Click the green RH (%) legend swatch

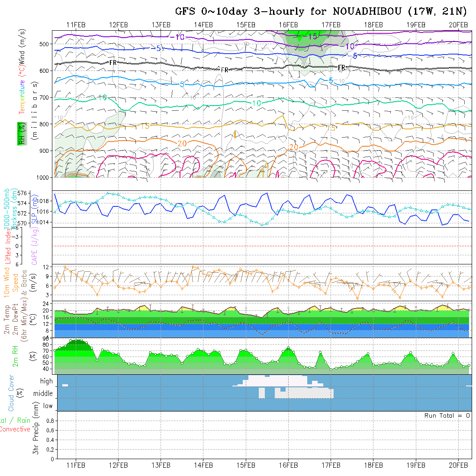click(x=21, y=133)
